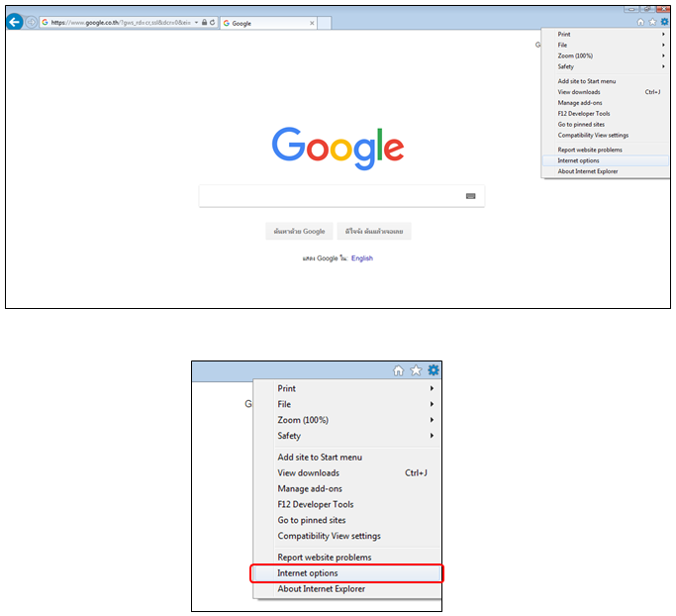The width and height of the screenshot is (676, 616).
Task: Click the Google logo image
Action: coord(338,148)
